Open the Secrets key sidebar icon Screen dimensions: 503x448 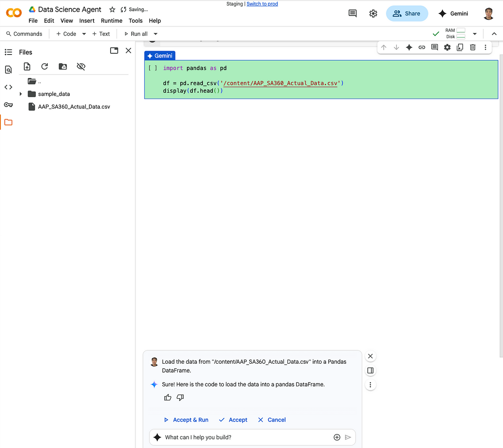point(8,105)
